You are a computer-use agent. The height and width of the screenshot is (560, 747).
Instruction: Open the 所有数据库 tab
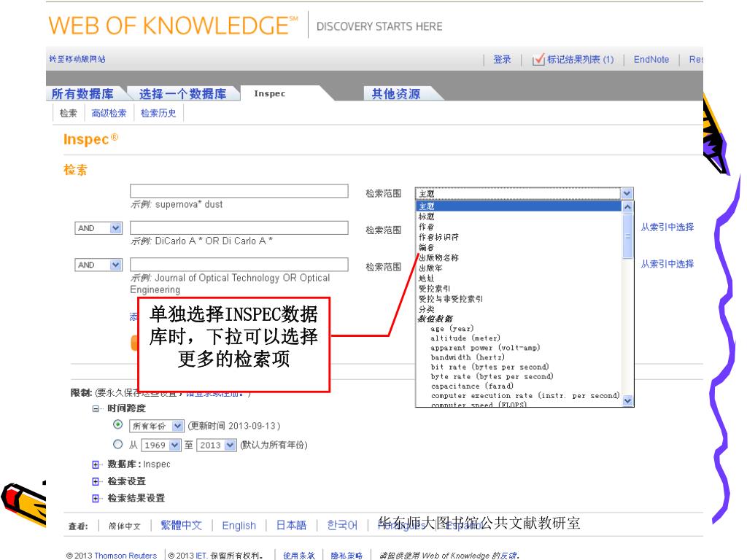pyautogui.click(x=82, y=94)
